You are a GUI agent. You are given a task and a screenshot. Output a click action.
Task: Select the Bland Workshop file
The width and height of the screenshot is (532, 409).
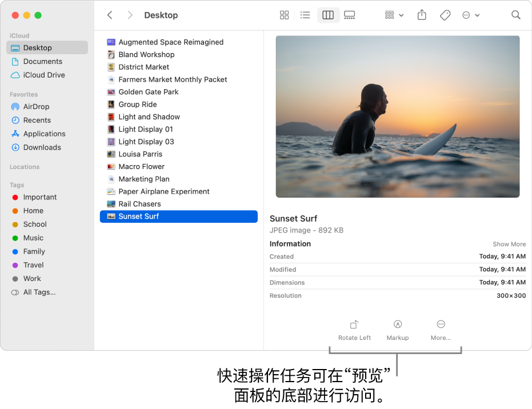[x=179, y=55]
